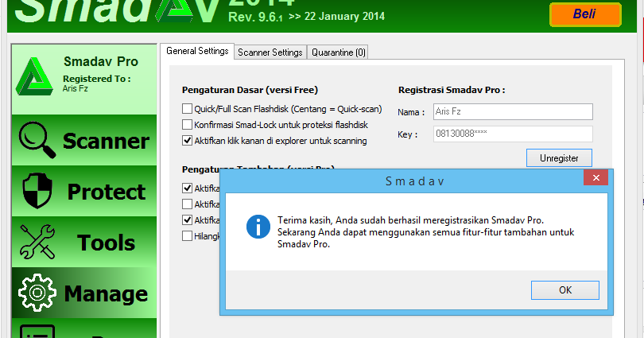Click 'Registrasi Smadav Pro :' heading
Image resolution: width=644 pixels, height=338 pixels.
(452, 90)
